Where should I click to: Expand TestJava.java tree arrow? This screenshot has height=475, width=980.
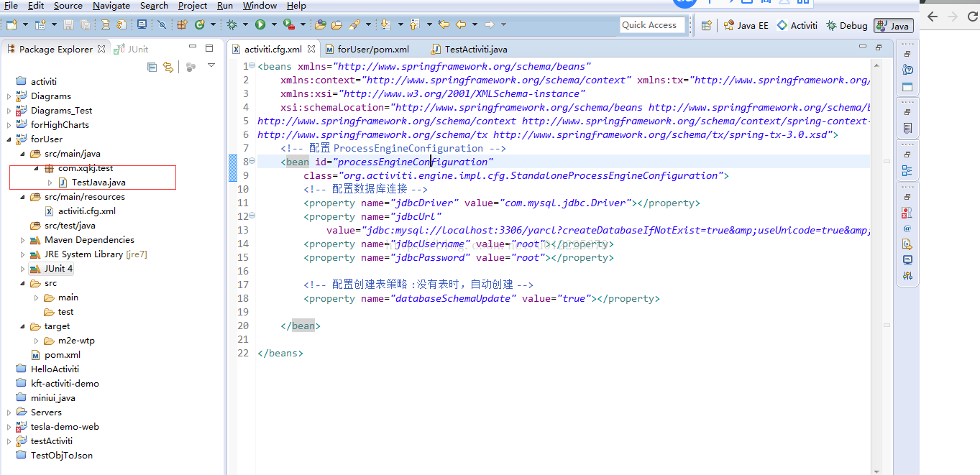click(x=50, y=183)
